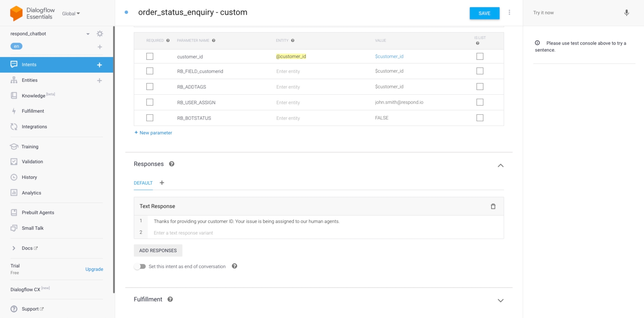Select the Knowledge beta section
This screenshot has height=318, width=644.
pos(34,95)
